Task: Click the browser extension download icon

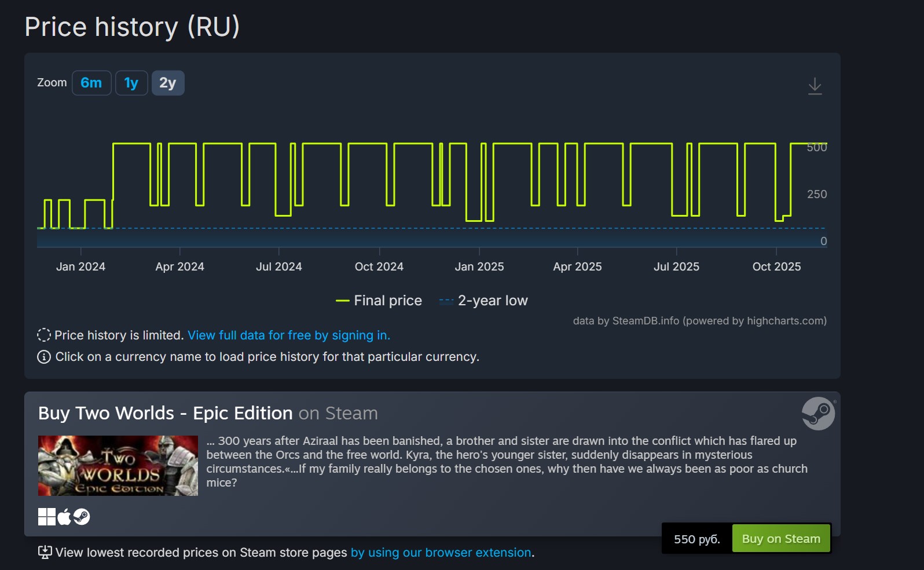Action: coord(45,553)
